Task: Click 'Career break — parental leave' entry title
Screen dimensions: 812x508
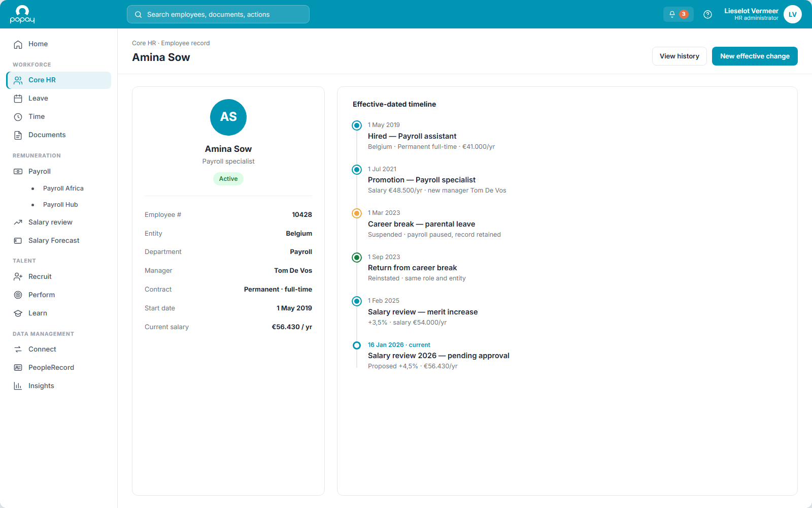Action: coord(421,224)
